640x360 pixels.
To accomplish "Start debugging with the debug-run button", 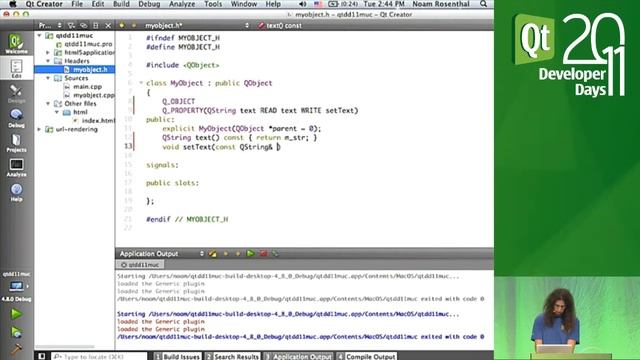I will [x=16, y=332].
